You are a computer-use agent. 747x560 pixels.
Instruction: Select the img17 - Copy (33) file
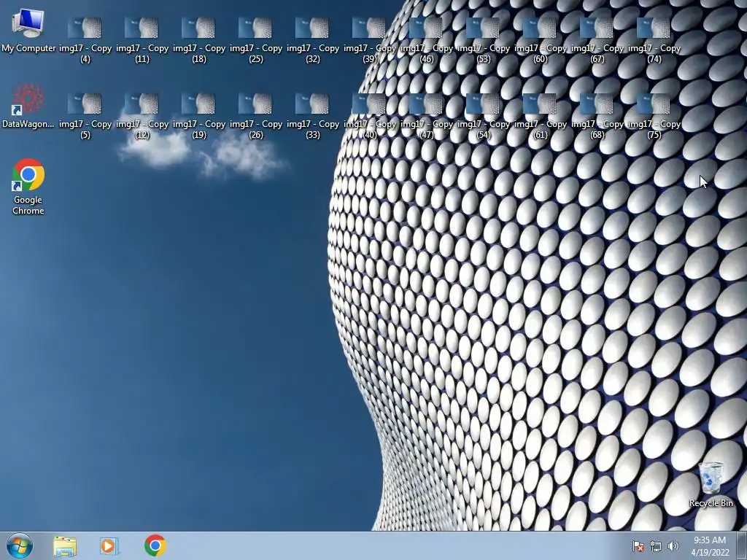313,116
